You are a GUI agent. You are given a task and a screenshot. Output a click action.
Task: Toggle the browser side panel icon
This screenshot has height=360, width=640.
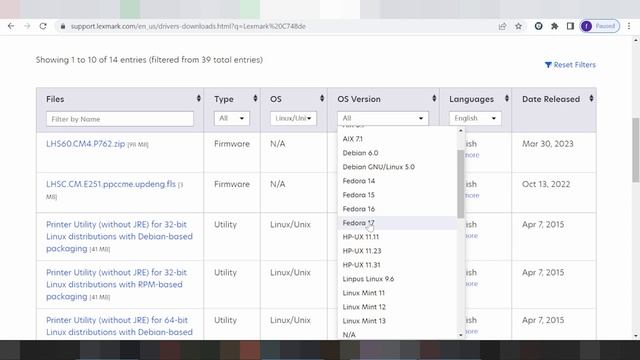[x=570, y=26]
